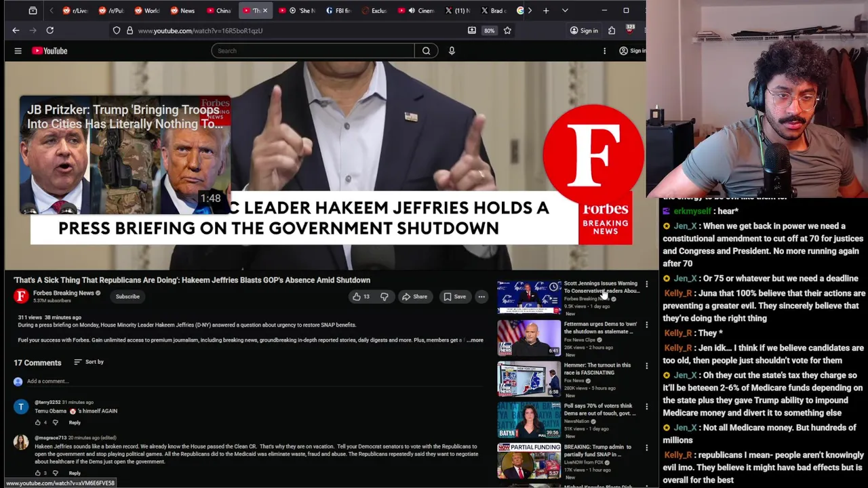Click the address bar URL
This screenshot has width=868, height=488.
(200, 30)
